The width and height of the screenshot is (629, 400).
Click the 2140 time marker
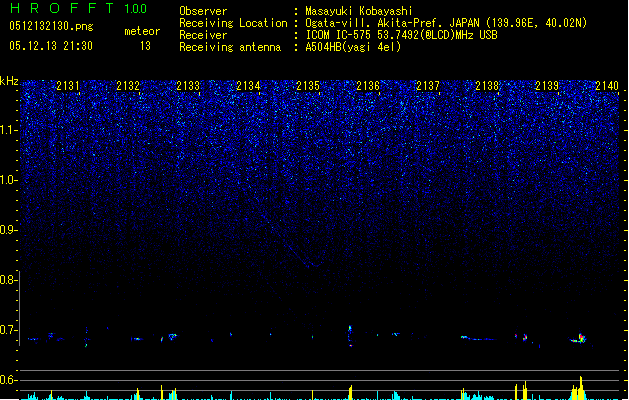[607, 86]
